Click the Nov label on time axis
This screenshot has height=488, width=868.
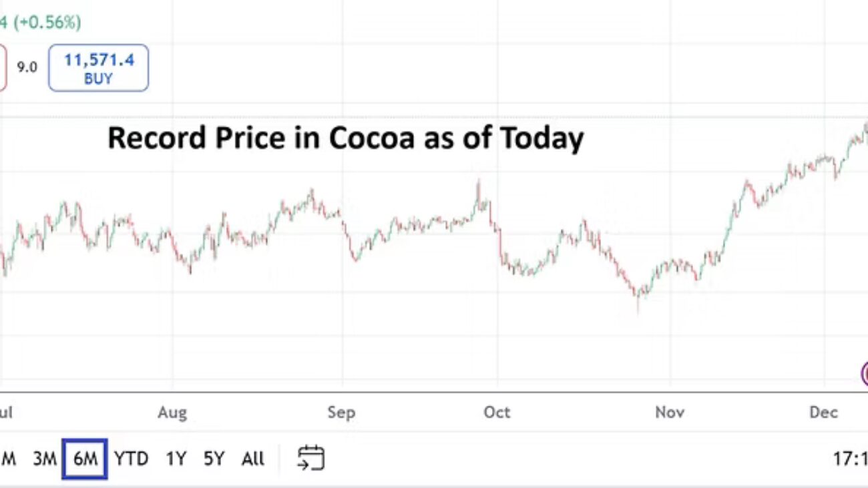point(670,413)
